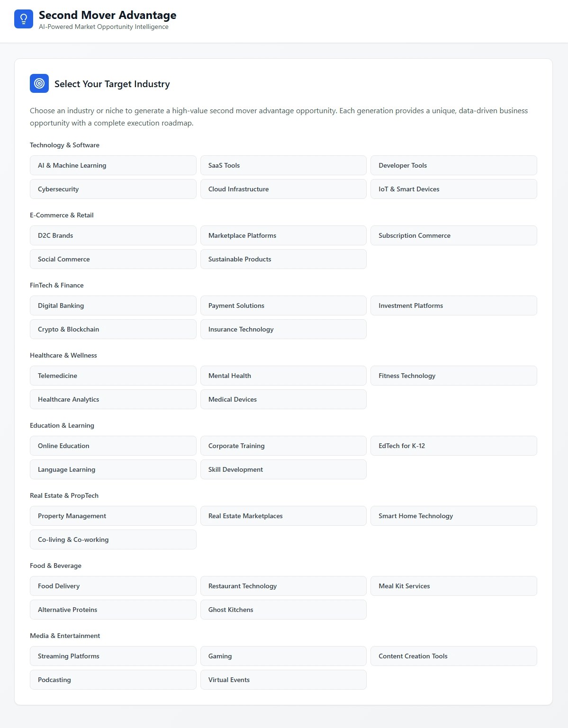Select Co-living & Co-working
The image size is (568, 728).
[113, 539]
